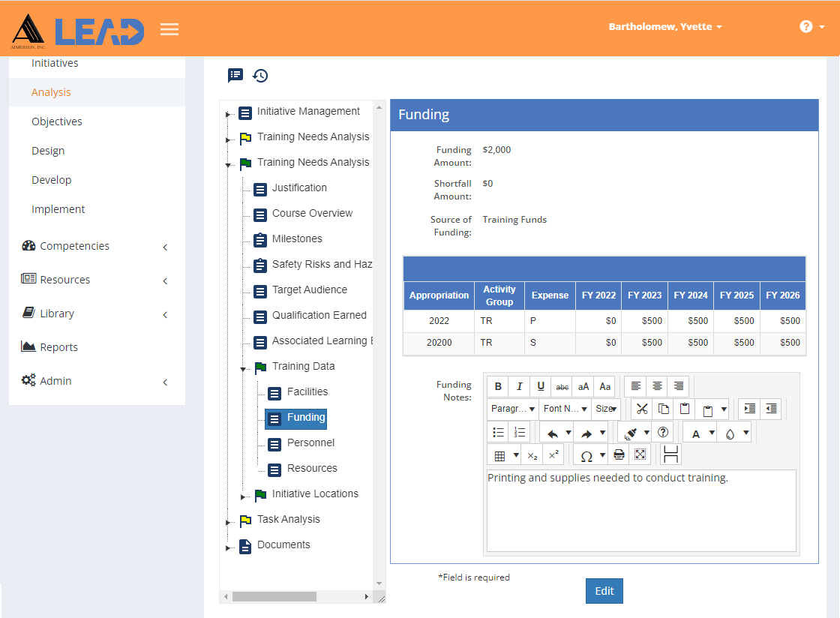Open the history clock icon
840x618 pixels.
260,76
